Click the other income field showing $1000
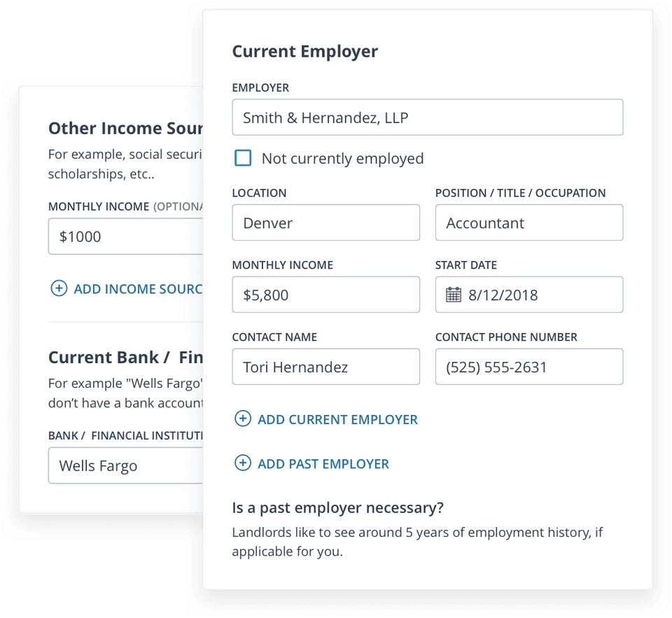The image size is (672, 618). [x=126, y=237]
